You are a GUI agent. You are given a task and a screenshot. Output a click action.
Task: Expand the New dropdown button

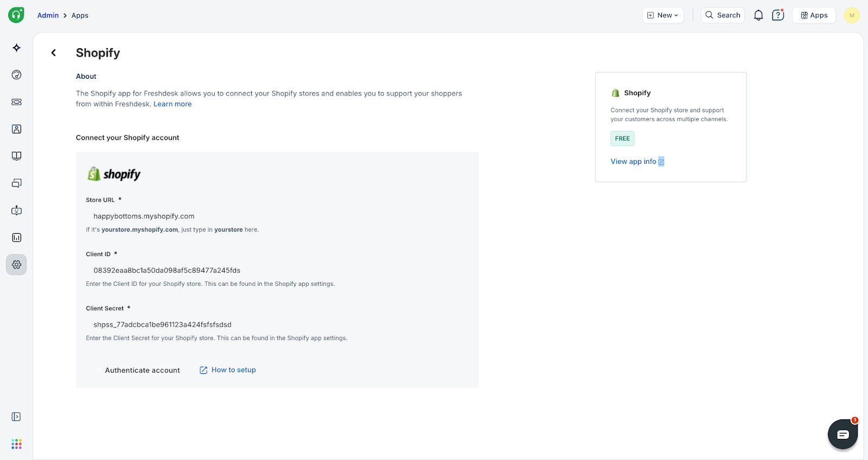click(663, 15)
